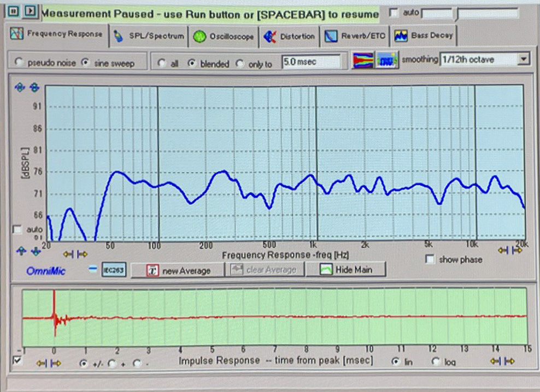
Task: Click the IEC263 aspect ratio icon
Action: [114, 269]
